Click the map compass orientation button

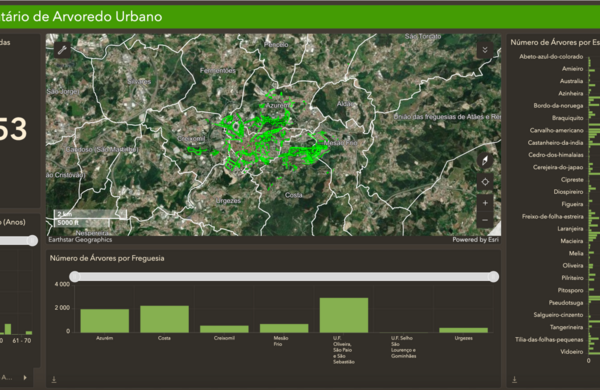[x=485, y=160]
